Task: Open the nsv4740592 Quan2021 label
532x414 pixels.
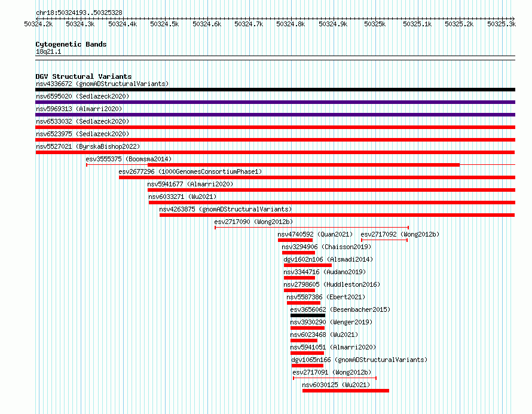Action: (x=315, y=234)
